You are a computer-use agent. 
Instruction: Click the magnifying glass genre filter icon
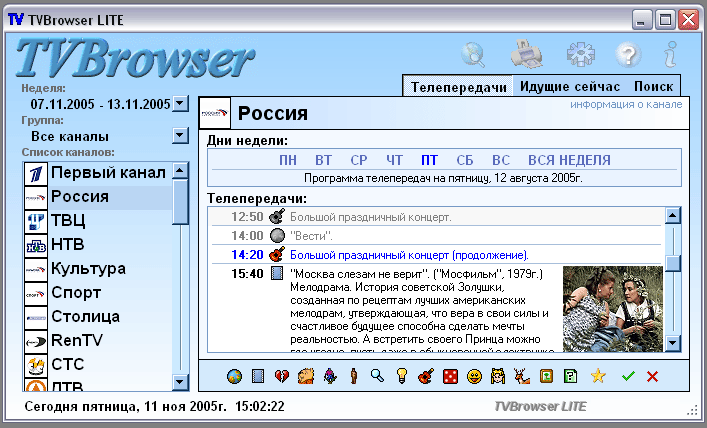point(377,375)
